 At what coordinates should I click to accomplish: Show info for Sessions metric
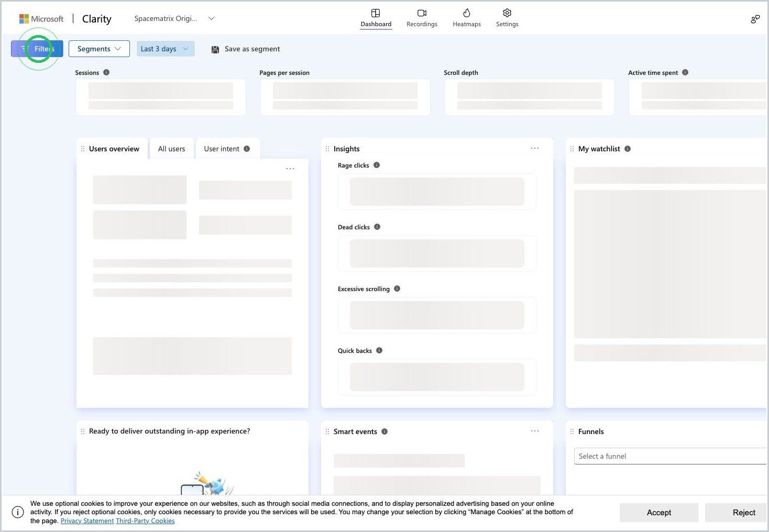[x=106, y=72]
